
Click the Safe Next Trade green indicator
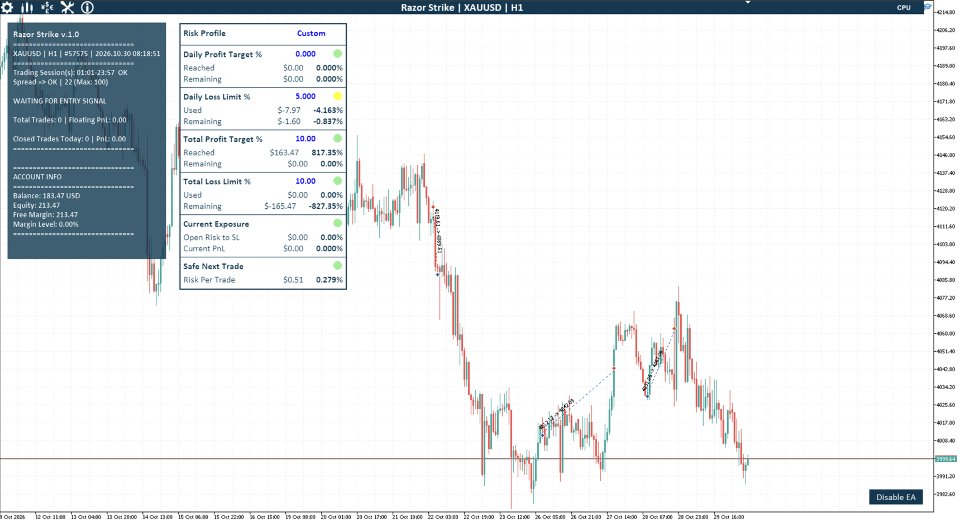tap(337, 266)
